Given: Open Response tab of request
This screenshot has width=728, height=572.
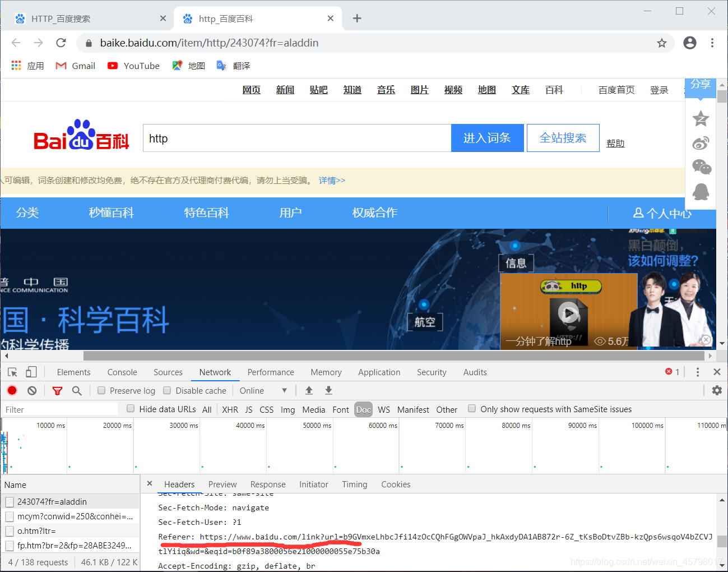Looking at the screenshot, I should point(268,485).
